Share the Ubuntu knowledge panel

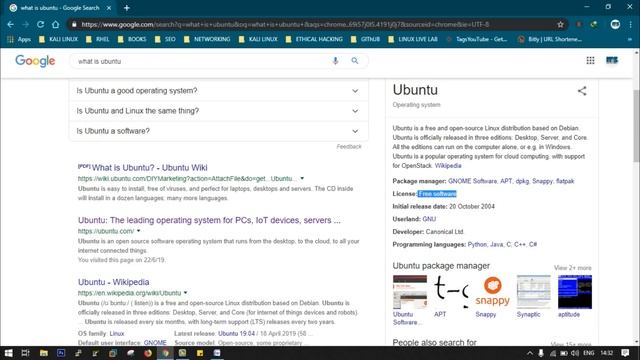pyautogui.click(x=582, y=91)
